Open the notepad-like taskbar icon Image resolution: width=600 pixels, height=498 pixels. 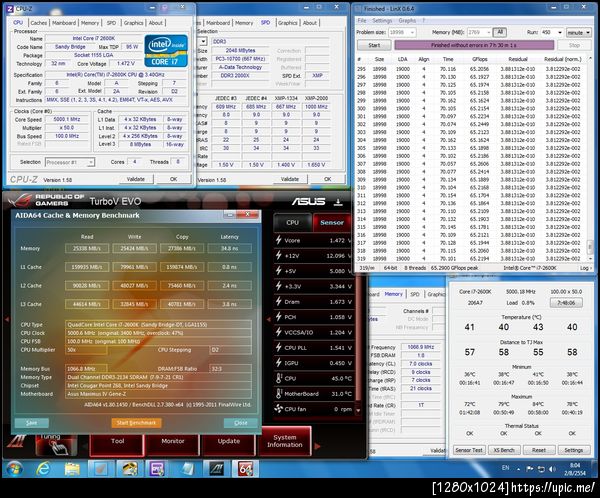(x=188, y=469)
